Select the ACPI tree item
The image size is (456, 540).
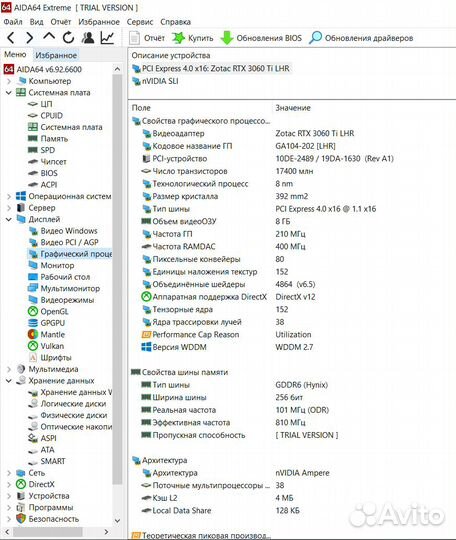point(43,185)
